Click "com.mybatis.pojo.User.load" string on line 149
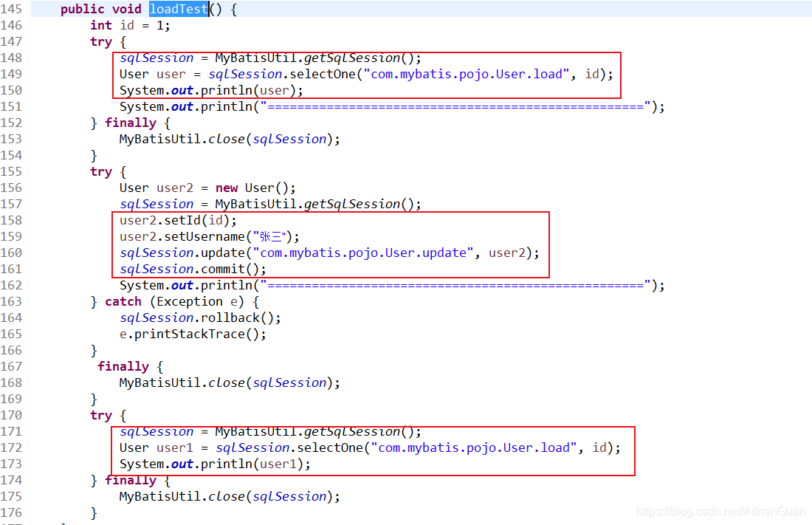Viewport: 812px width, 525px height. 467,74
